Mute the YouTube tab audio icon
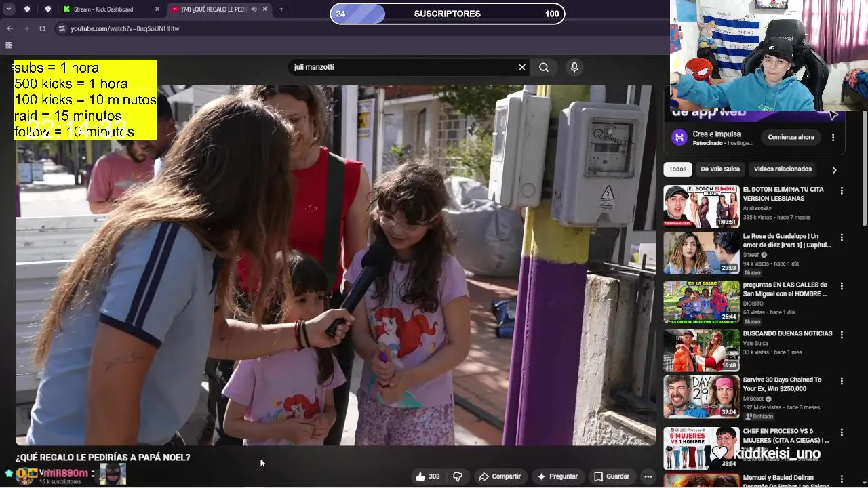Screen dimensions: 868x488 click(x=254, y=9)
